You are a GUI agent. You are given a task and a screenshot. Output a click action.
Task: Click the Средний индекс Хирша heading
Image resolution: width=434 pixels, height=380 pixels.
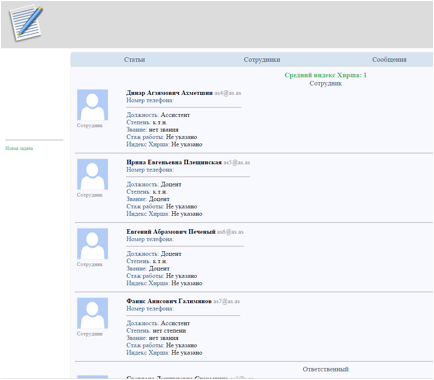pos(325,75)
